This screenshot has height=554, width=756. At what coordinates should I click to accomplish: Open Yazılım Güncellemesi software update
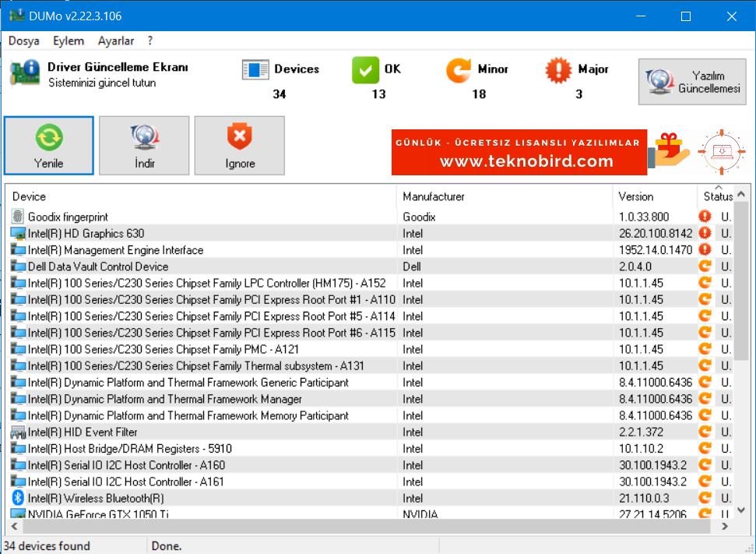coord(692,82)
